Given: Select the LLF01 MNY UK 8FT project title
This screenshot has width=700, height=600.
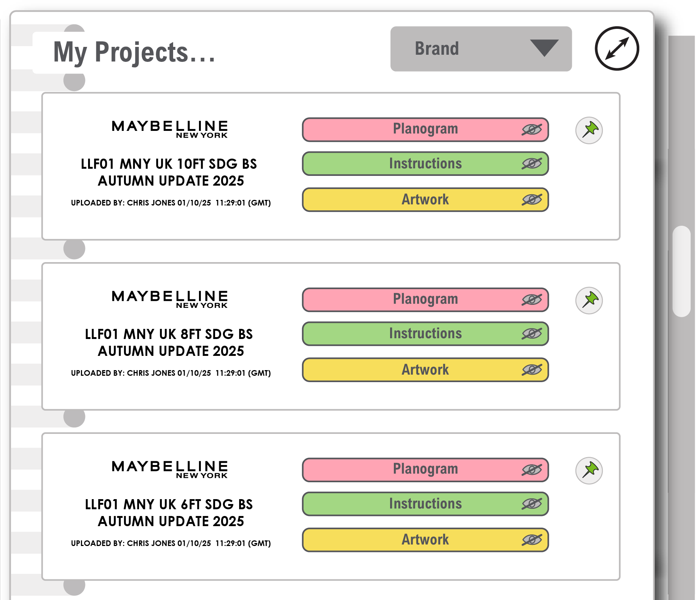Looking at the screenshot, I should coord(169,342).
